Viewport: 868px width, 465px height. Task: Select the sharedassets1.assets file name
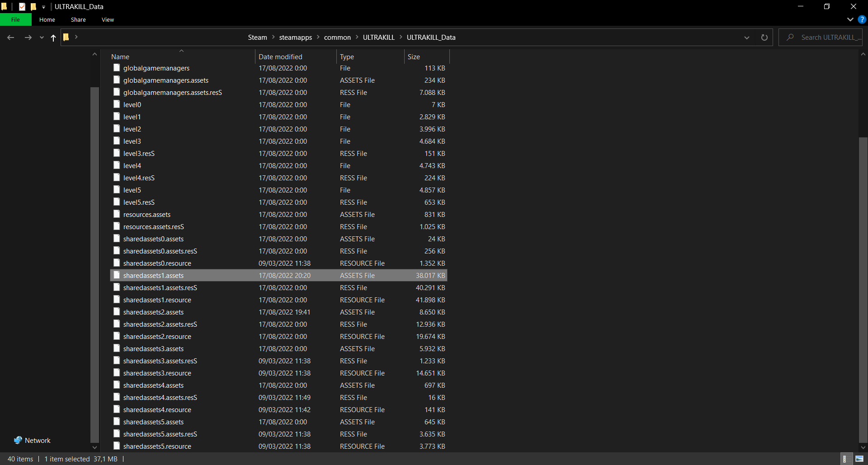(x=153, y=276)
